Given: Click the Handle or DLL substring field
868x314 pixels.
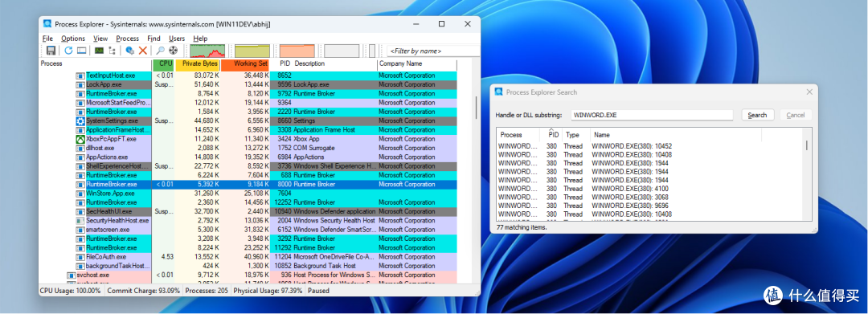Looking at the screenshot, I should pyautogui.click(x=652, y=115).
